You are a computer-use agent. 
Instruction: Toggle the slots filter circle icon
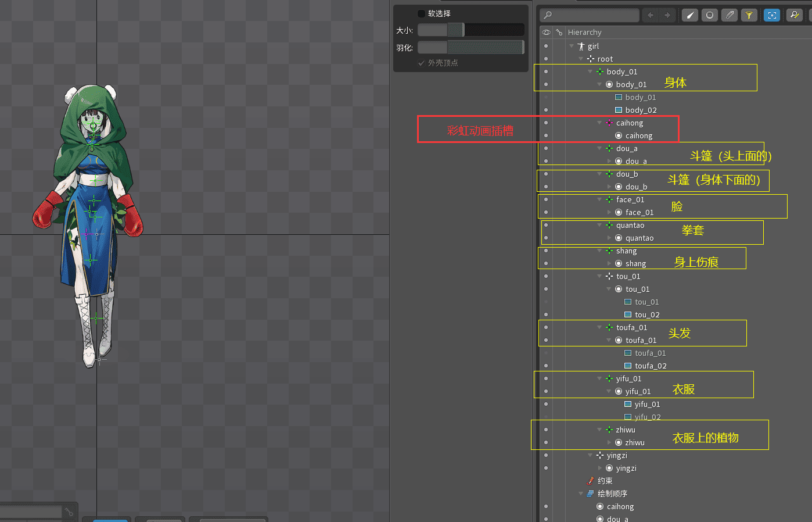[709, 15]
